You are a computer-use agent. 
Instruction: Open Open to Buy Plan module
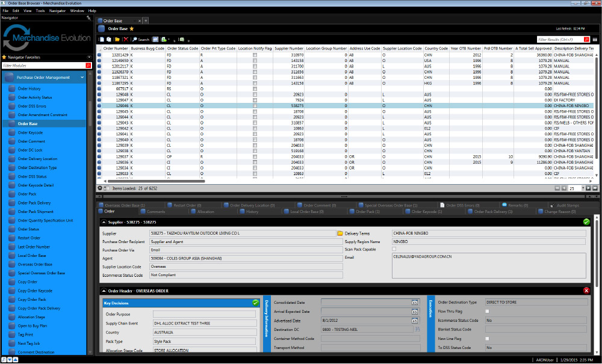(33, 326)
